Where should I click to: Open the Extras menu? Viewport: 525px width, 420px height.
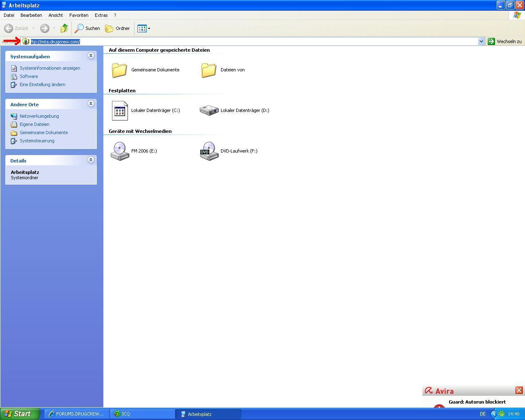point(101,15)
